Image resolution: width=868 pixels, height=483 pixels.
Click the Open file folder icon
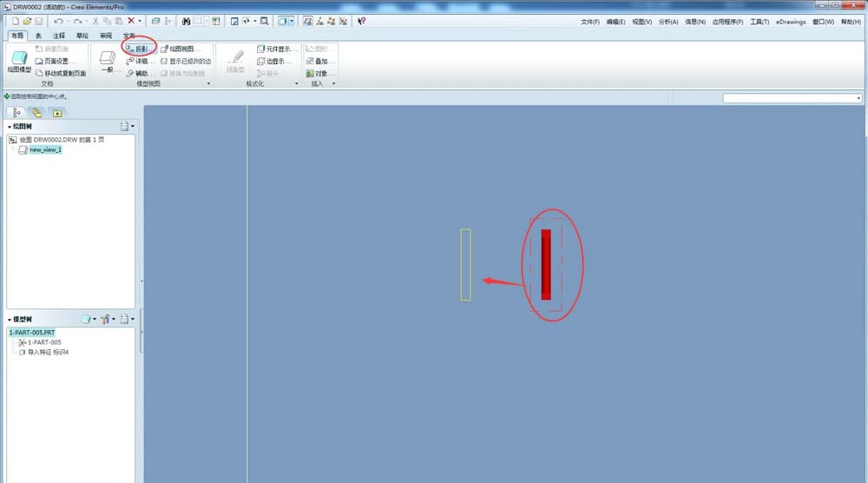[27, 21]
